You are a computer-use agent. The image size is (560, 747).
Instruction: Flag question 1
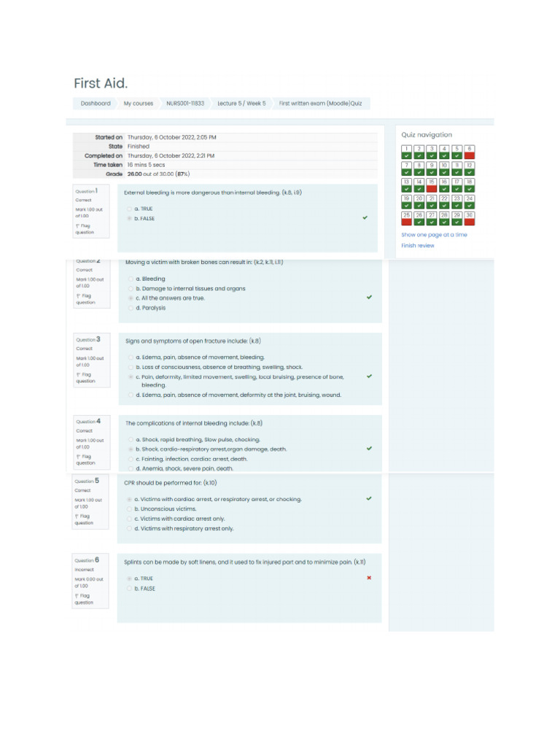coord(85,229)
